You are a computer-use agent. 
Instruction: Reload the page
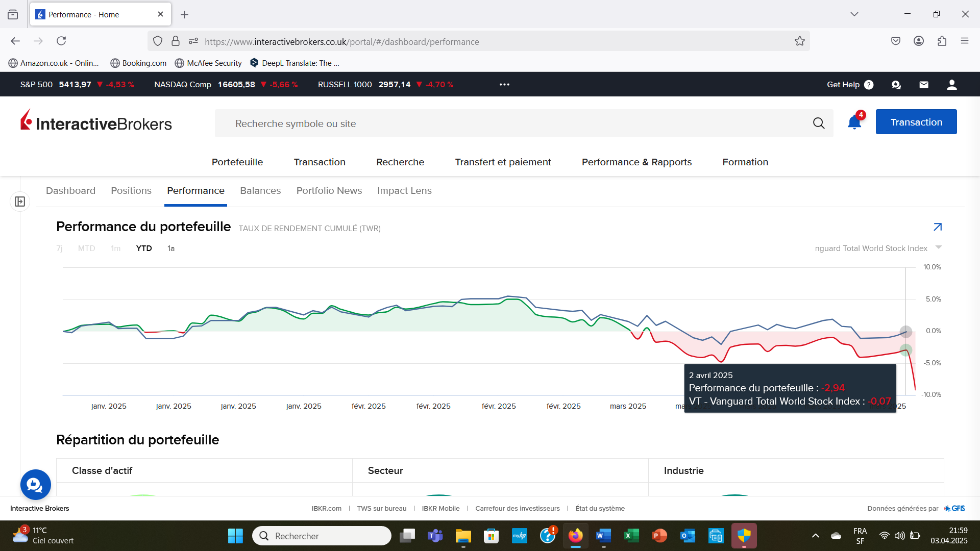[61, 41]
